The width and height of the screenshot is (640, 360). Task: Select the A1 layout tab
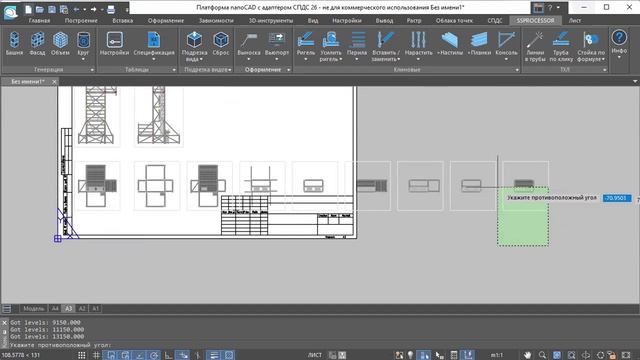96,309
